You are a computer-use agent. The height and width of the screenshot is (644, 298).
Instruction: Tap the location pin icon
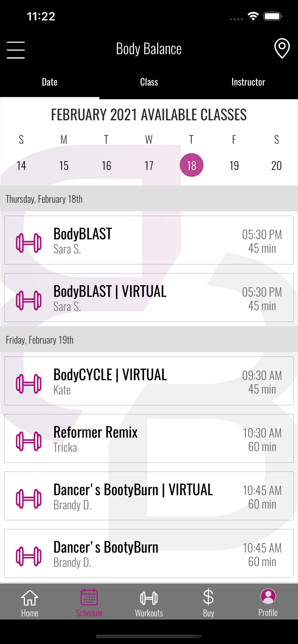click(x=282, y=49)
